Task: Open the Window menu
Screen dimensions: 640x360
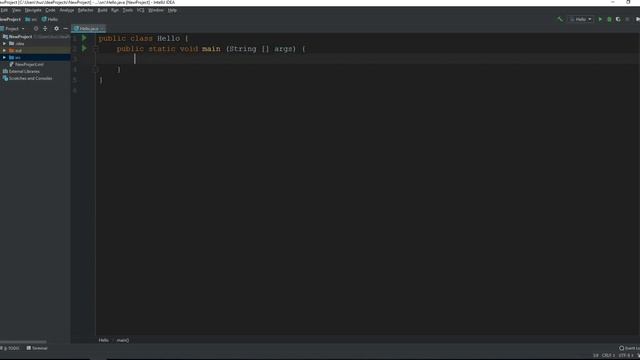Action: point(156,10)
